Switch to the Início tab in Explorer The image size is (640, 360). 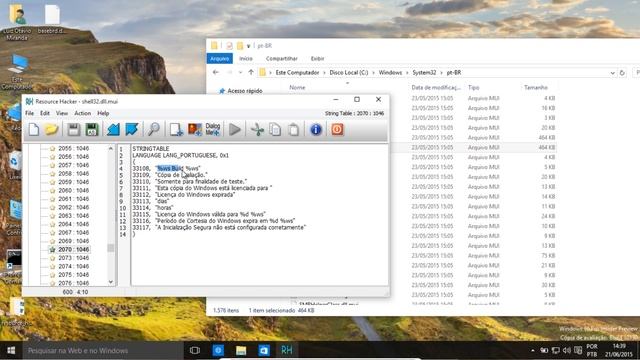(x=246, y=59)
